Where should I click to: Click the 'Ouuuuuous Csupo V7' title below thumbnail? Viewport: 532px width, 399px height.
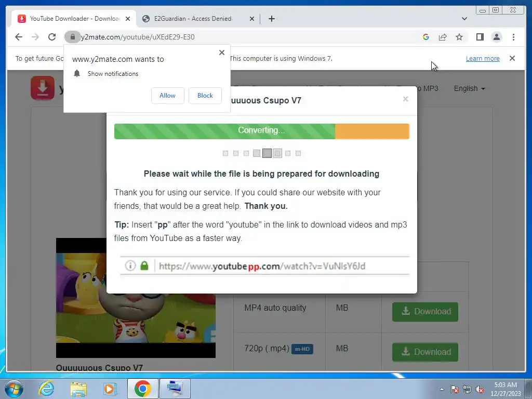click(x=99, y=368)
